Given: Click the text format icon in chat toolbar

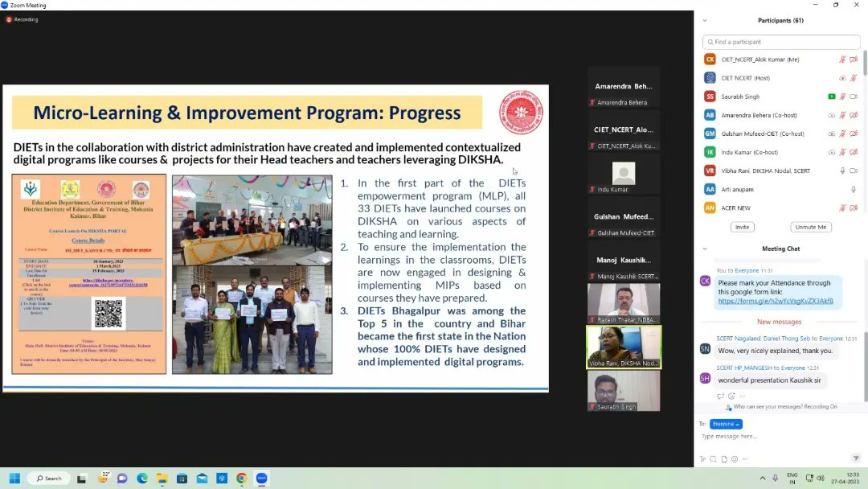Looking at the screenshot, I should (x=703, y=459).
